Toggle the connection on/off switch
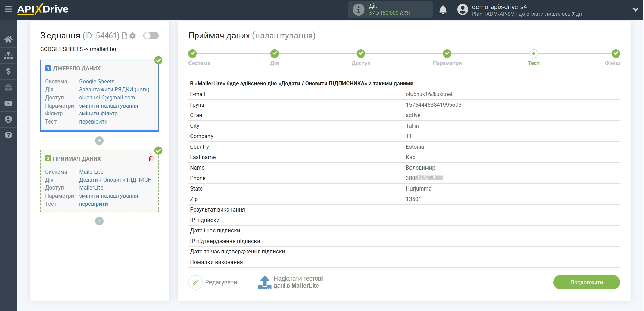 pos(151,36)
